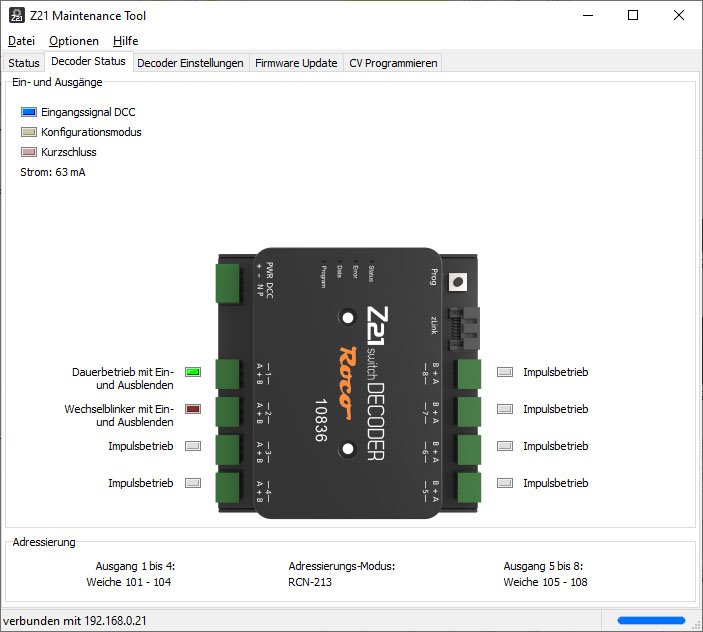703x632 pixels.
Task: Click output 7 green terminal block
Action: (469, 411)
